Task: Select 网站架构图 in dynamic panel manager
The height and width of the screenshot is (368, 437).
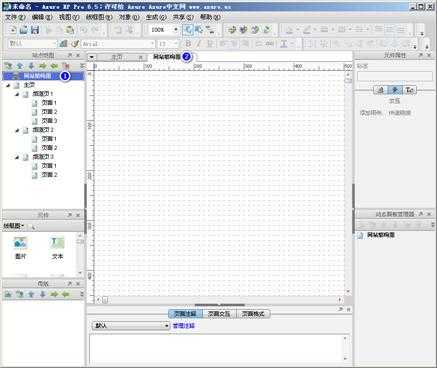Action: [381, 235]
